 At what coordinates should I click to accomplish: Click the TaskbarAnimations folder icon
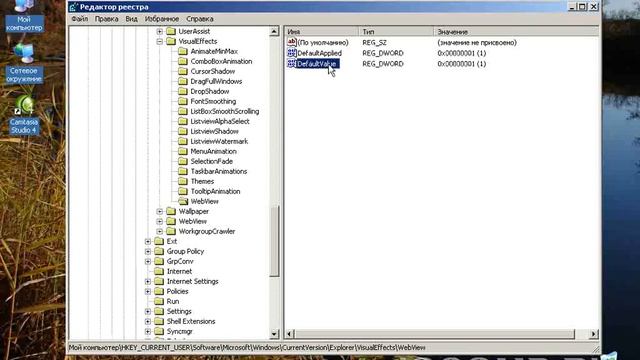click(x=183, y=171)
